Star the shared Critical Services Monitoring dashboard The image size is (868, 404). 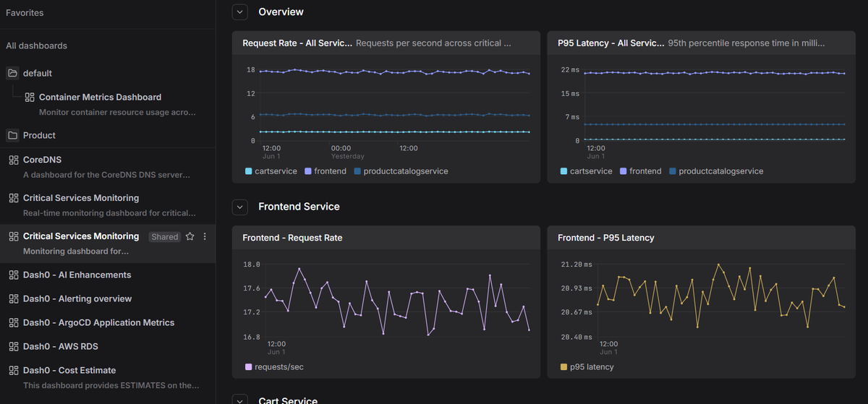[x=190, y=236]
